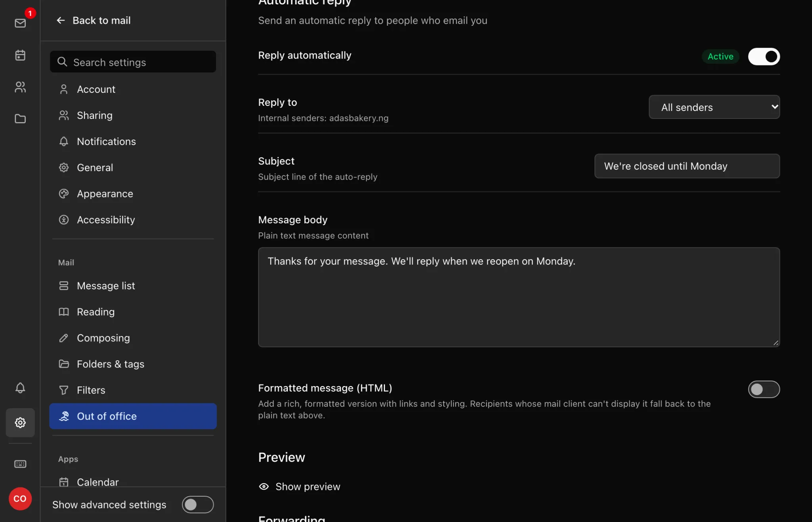Click the settings gear in left rail

click(x=20, y=423)
